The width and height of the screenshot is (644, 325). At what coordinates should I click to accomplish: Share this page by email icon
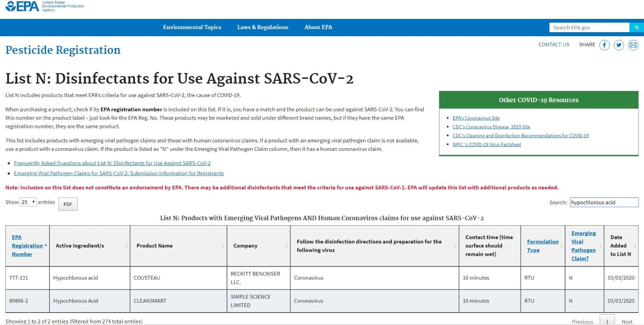click(x=633, y=45)
